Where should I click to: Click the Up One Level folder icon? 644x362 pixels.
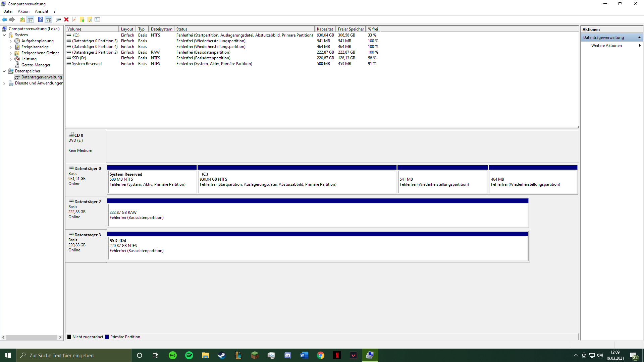(x=22, y=19)
